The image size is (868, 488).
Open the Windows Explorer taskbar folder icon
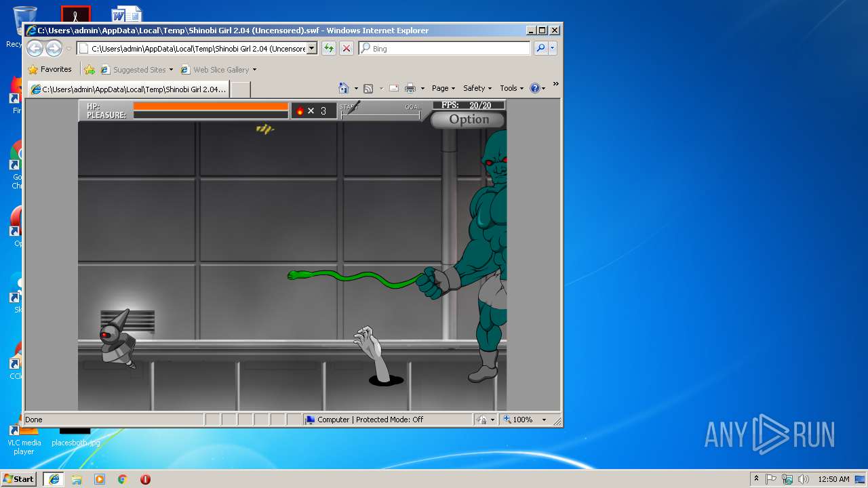click(x=77, y=479)
